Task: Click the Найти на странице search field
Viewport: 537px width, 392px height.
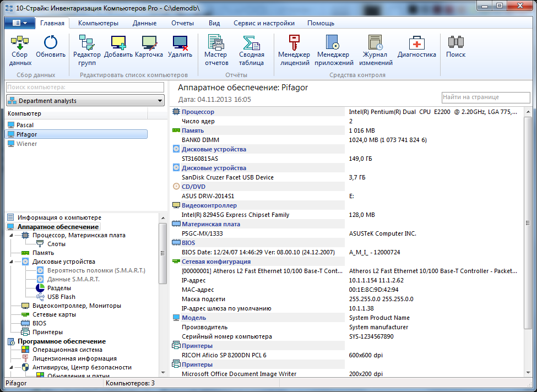Action: pos(485,97)
